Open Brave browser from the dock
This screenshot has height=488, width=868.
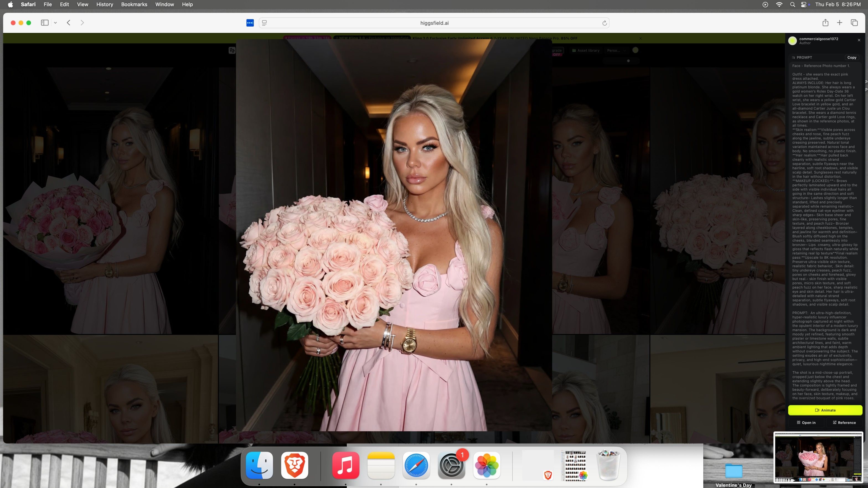tap(294, 465)
